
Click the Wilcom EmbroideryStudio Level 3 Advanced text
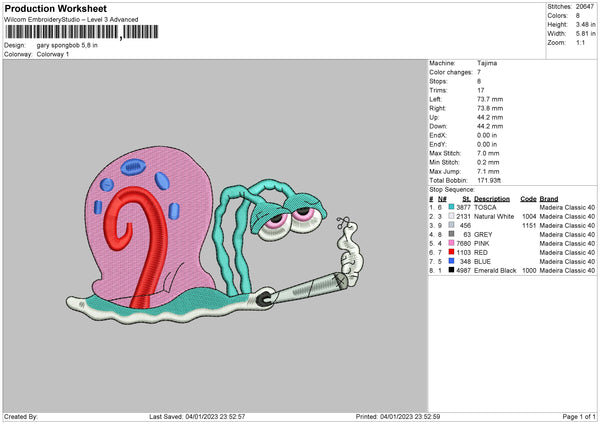click(x=71, y=20)
